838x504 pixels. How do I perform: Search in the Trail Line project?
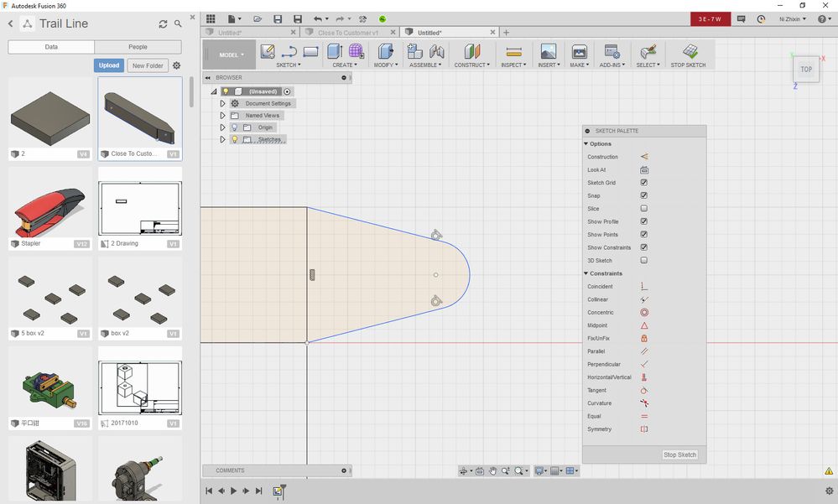[178, 24]
